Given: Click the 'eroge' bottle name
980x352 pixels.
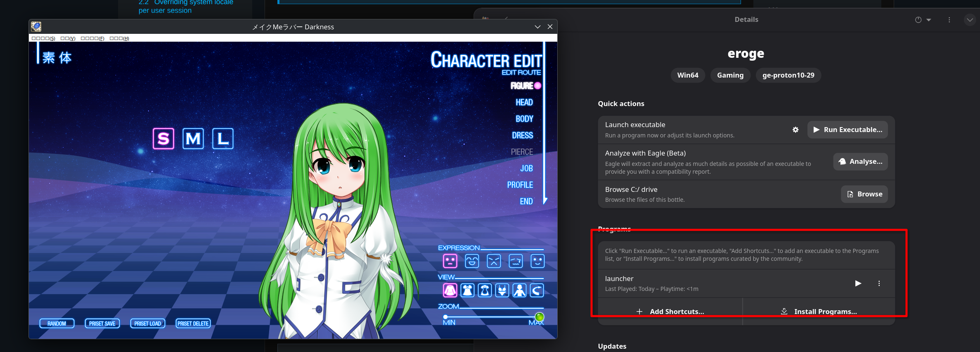Looking at the screenshot, I should pos(746,54).
